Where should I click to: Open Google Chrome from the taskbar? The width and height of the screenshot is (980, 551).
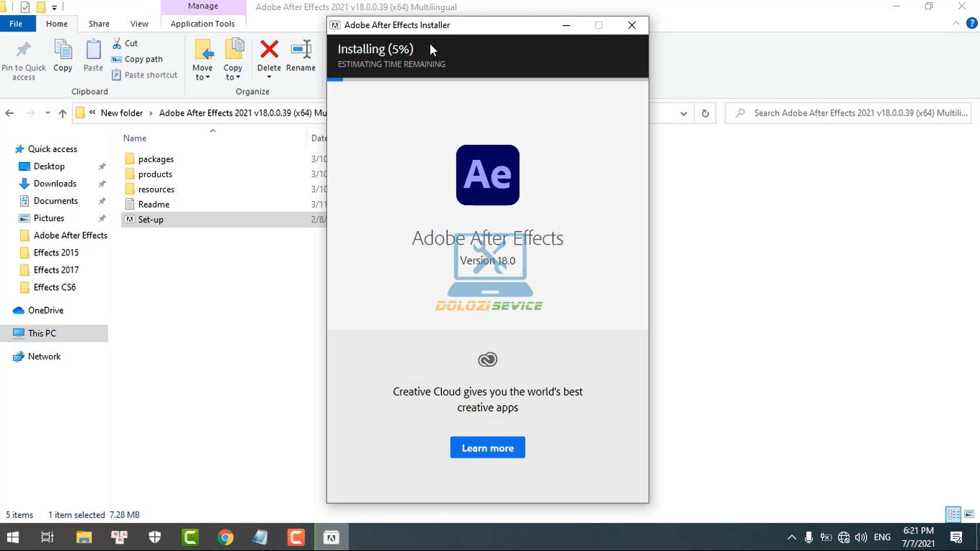click(x=225, y=536)
